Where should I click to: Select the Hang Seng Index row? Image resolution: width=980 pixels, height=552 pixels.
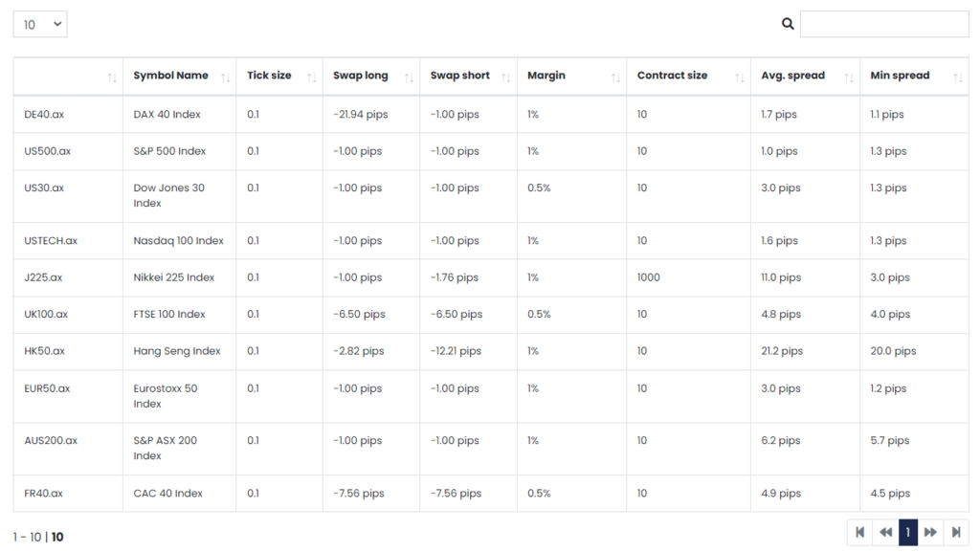491,351
